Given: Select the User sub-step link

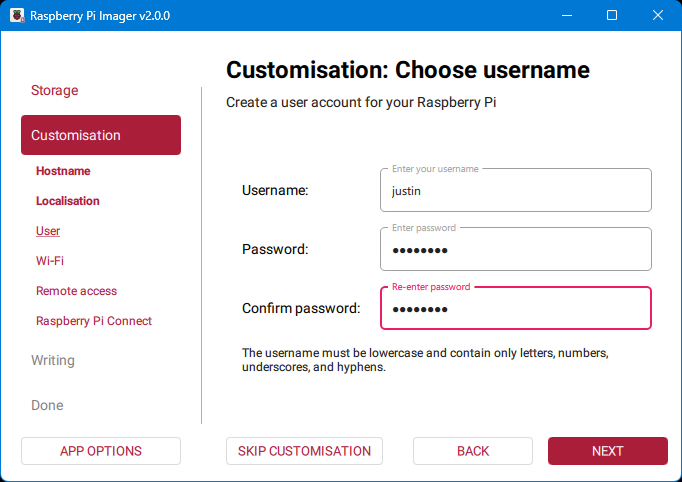Looking at the screenshot, I should coord(48,231).
